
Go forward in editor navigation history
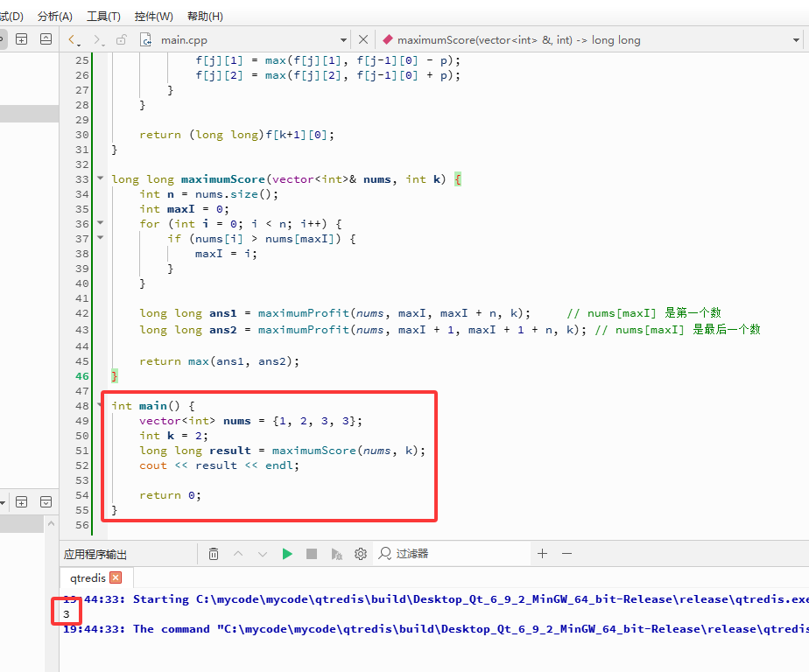pyautogui.click(x=98, y=39)
